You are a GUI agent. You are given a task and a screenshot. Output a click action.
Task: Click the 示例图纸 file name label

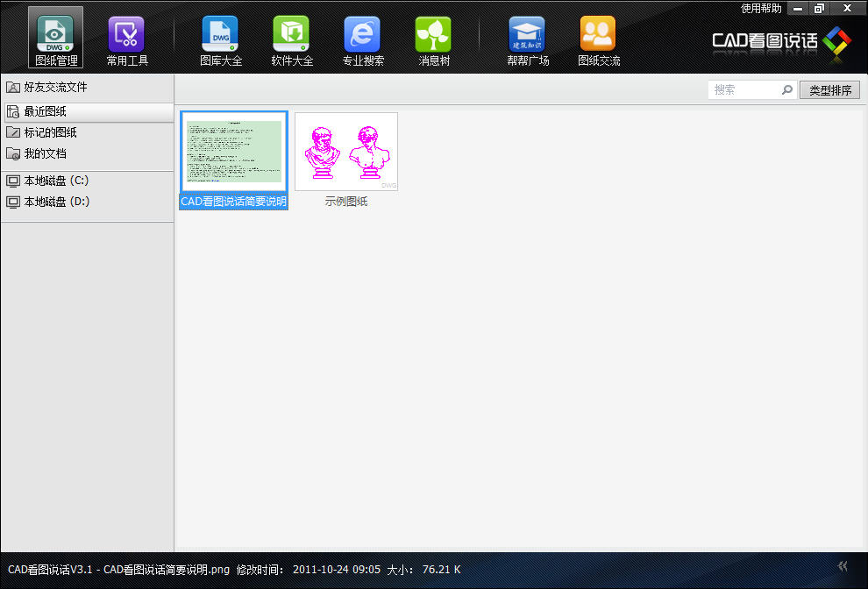click(x=346, y=202)
